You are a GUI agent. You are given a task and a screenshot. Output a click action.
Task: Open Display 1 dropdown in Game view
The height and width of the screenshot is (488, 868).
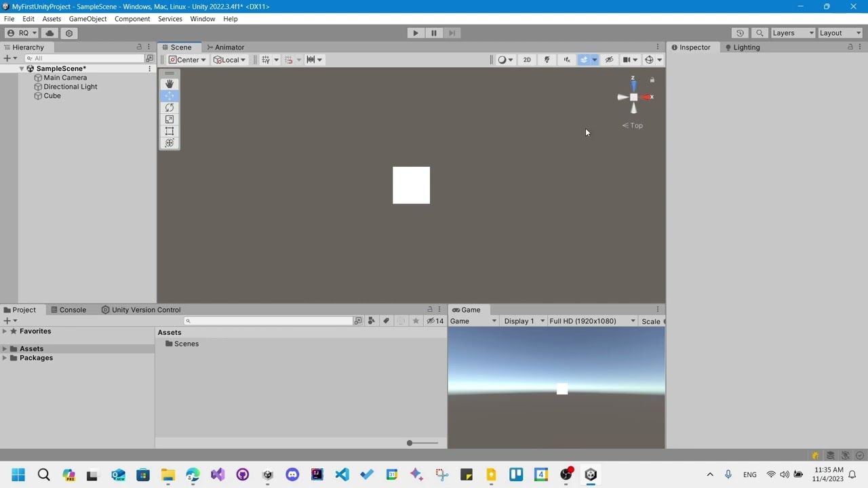[x=524, y=321]
